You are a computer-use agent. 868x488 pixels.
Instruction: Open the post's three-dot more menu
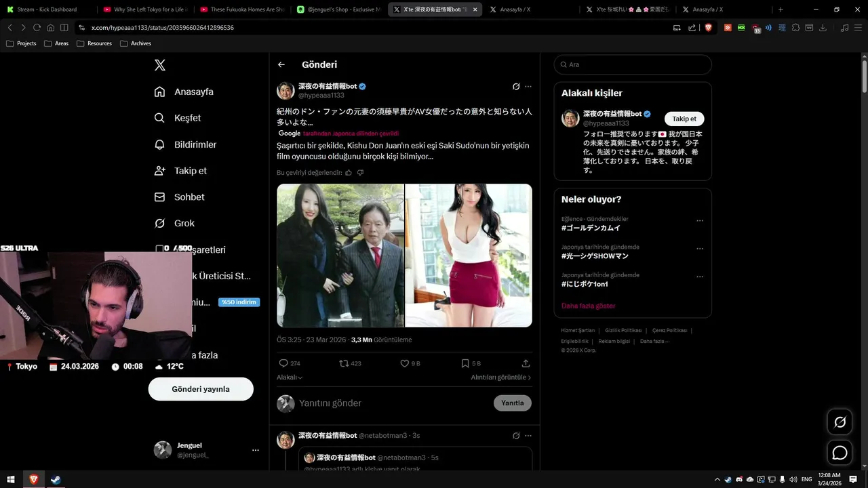point(528,87)
